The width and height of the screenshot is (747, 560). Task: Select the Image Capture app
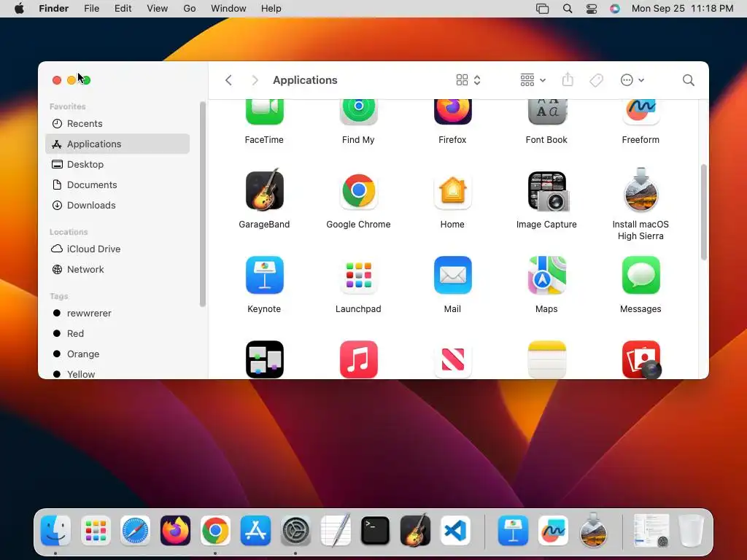pyautogui.click(x=548, y=191)
